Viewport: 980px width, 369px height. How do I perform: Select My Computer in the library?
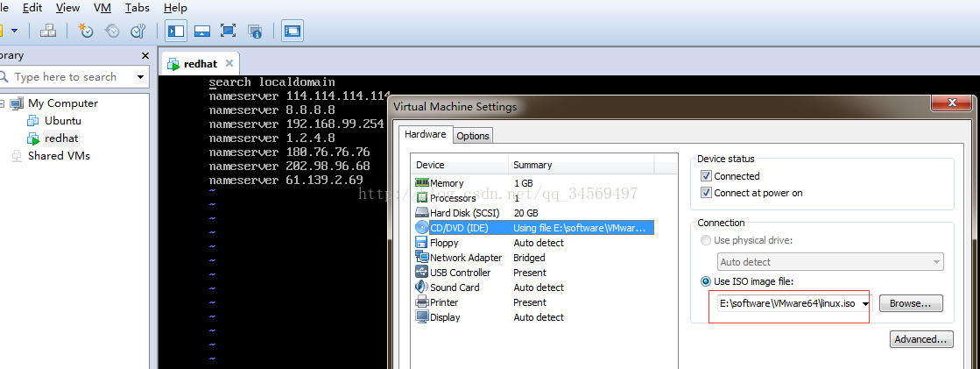click(x=62, y=103)
